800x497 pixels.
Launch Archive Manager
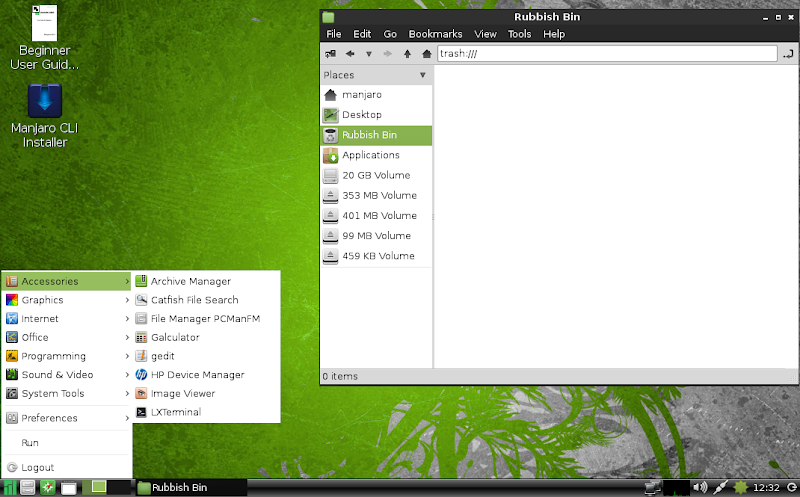pyautogui.click(x=206, y=281)
